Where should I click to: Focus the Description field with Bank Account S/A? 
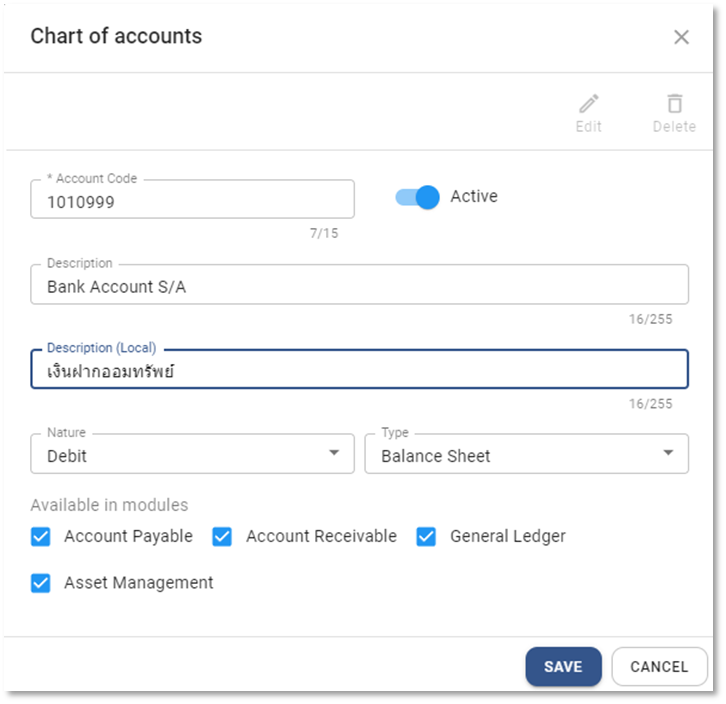359,286
